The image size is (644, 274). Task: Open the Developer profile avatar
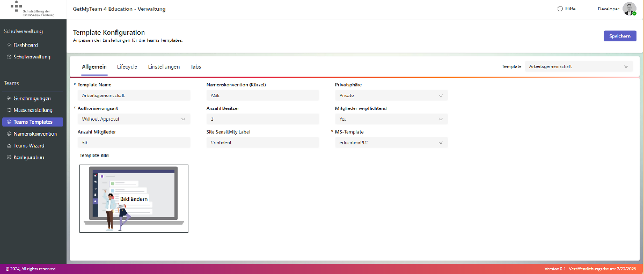click(629, 9)
